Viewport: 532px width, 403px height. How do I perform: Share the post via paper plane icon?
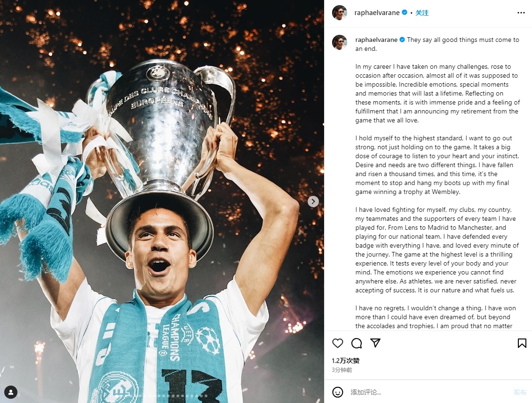375,343
